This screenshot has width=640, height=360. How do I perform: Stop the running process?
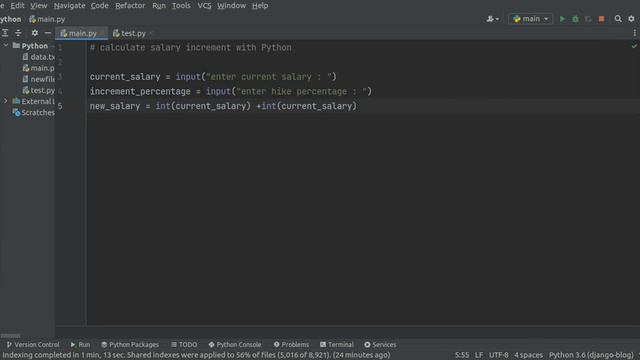coord(601,19)
